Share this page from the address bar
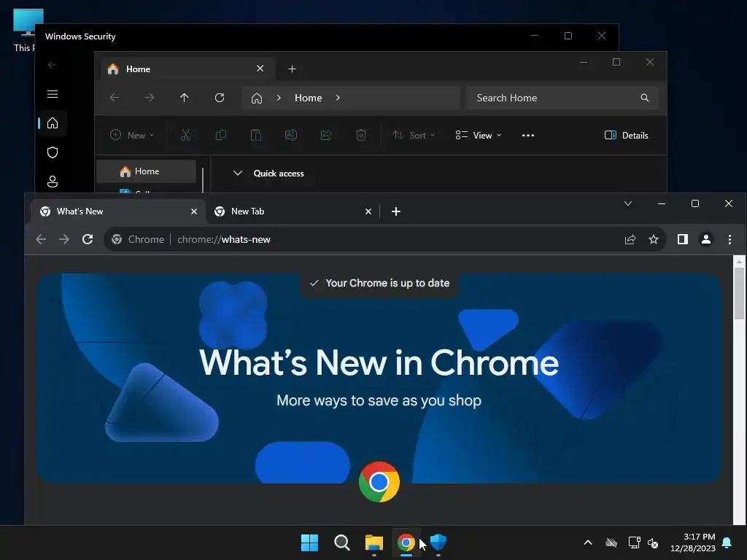Screen dimensions: 747x560 point(630,239)
